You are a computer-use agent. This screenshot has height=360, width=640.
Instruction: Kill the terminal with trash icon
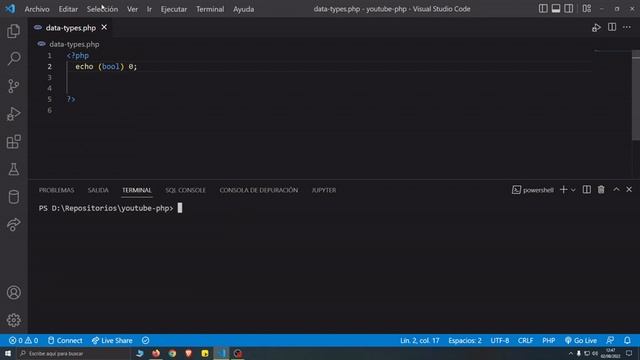601,190
